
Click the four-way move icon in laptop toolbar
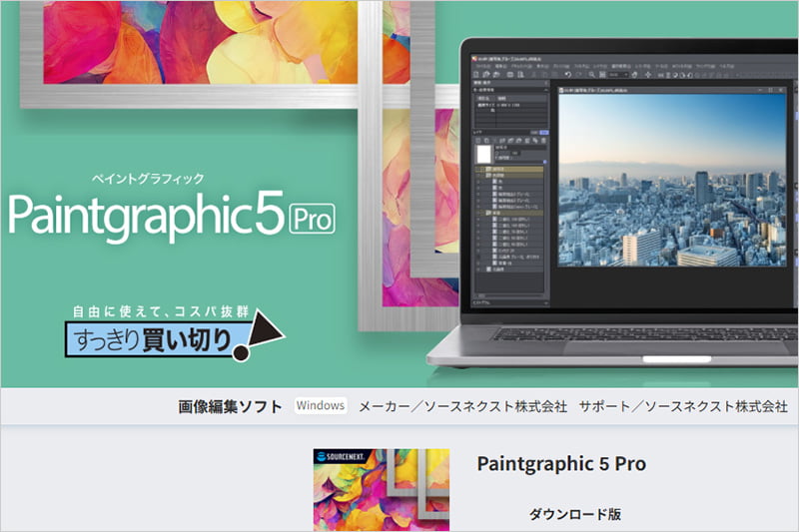[647, 74]
